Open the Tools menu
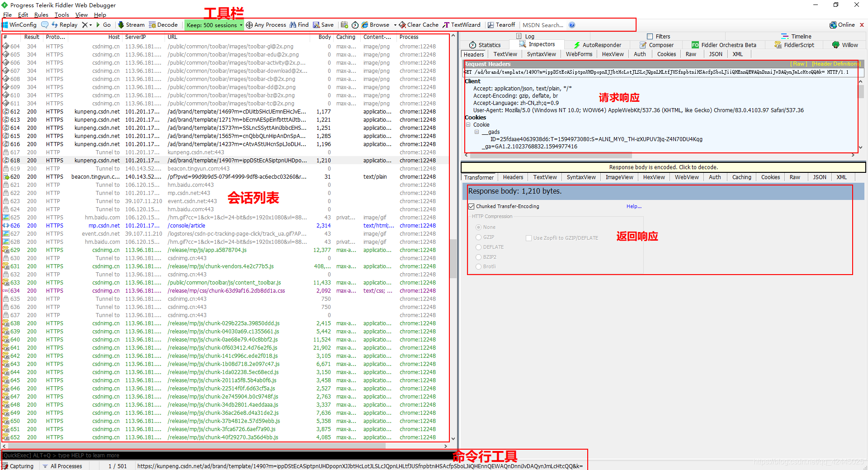Screen dimensions: 868x470 [62, 14]
